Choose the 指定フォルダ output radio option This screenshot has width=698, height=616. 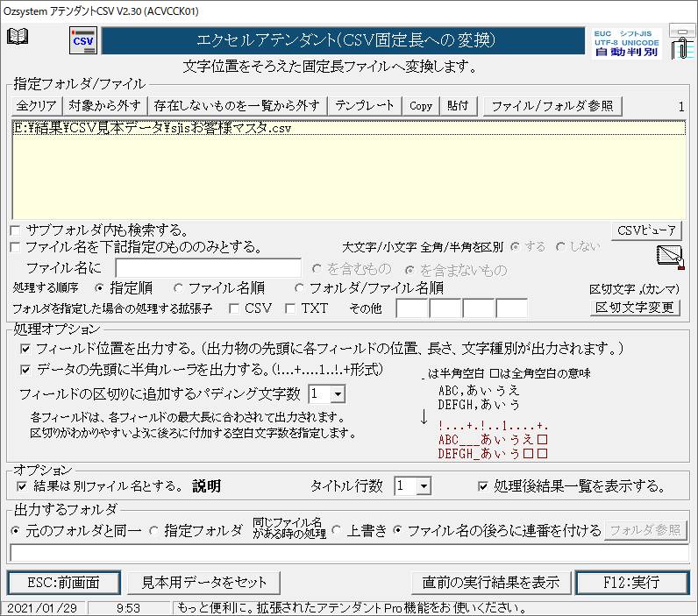154,530
